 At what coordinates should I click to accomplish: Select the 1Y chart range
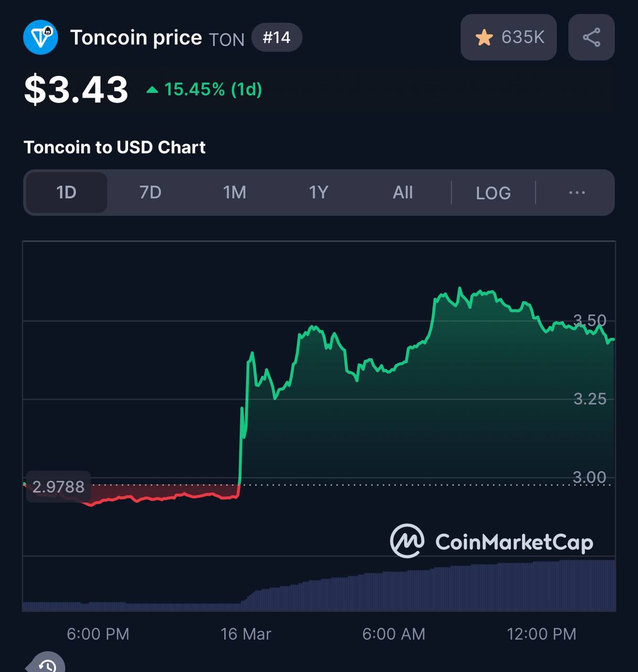tap(318, 192)
